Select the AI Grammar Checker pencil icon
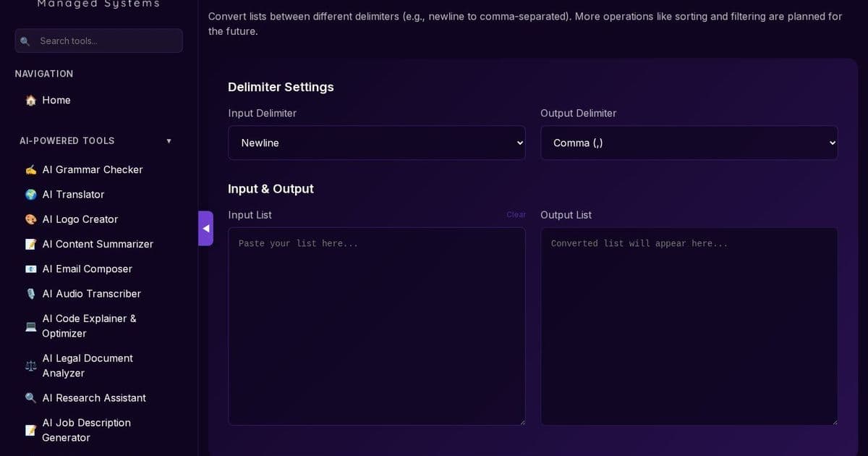 [30, 169]
